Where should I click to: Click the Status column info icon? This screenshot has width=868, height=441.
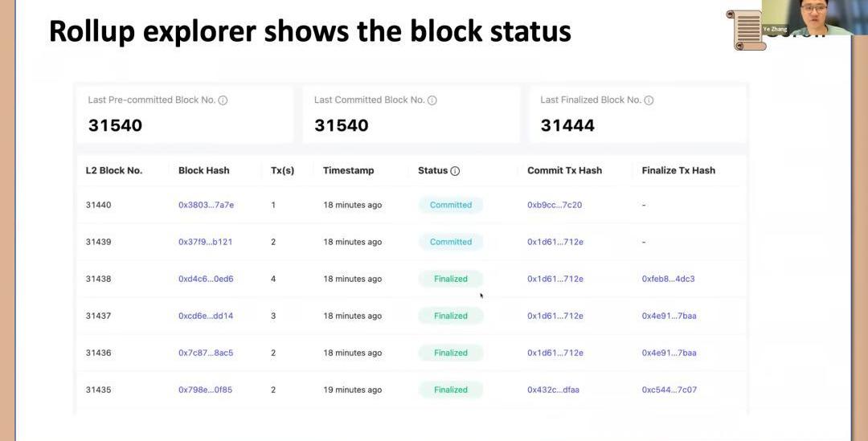pos(455,171)
